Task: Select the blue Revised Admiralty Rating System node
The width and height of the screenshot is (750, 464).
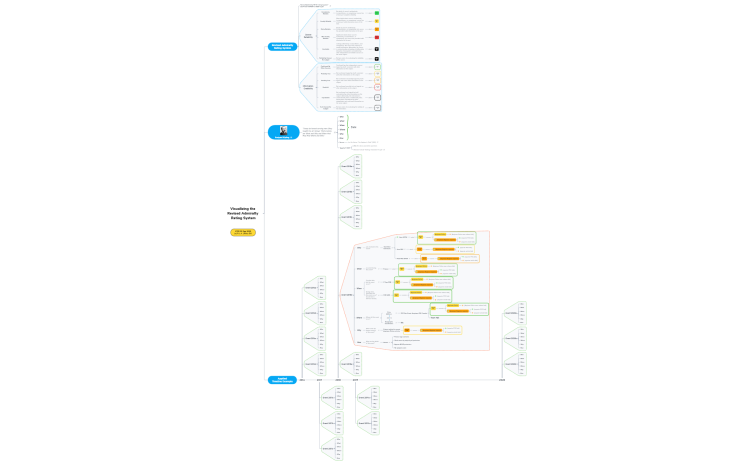Action: (x=282, y=46)
